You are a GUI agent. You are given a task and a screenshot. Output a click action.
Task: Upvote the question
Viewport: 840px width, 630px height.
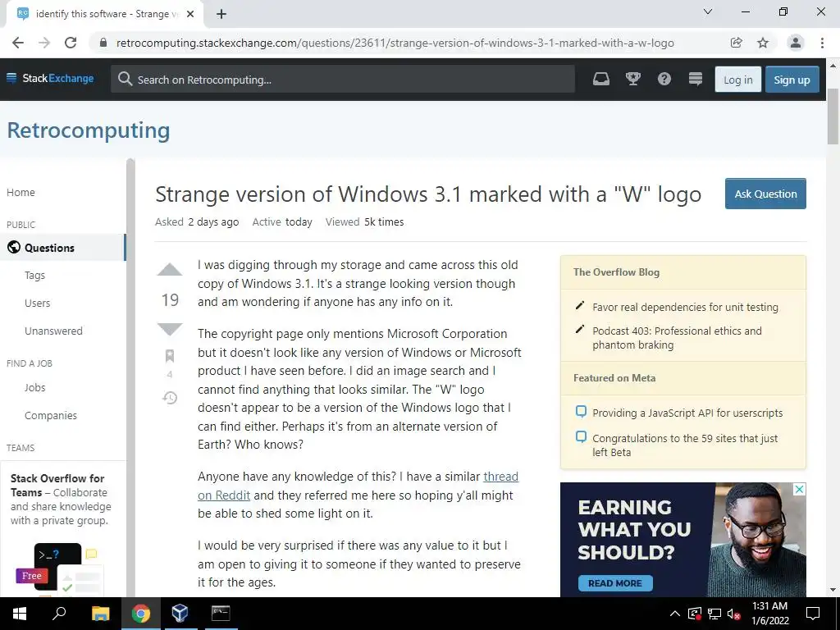[x=170, y=269]
